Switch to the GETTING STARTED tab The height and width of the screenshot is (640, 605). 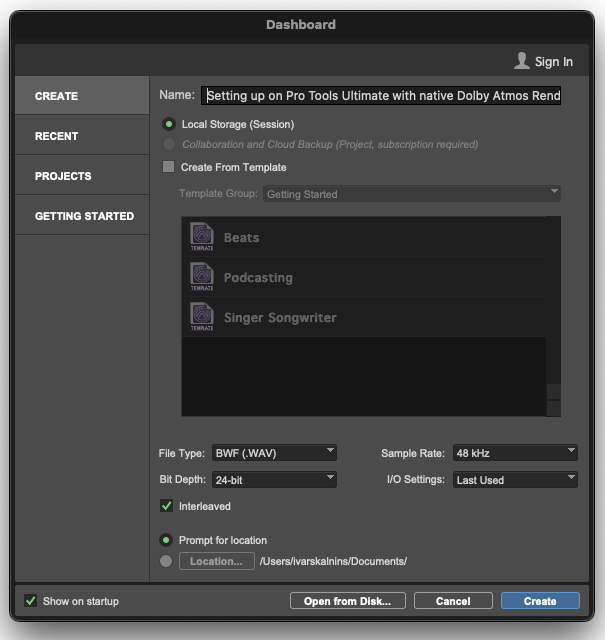[82, 216]
